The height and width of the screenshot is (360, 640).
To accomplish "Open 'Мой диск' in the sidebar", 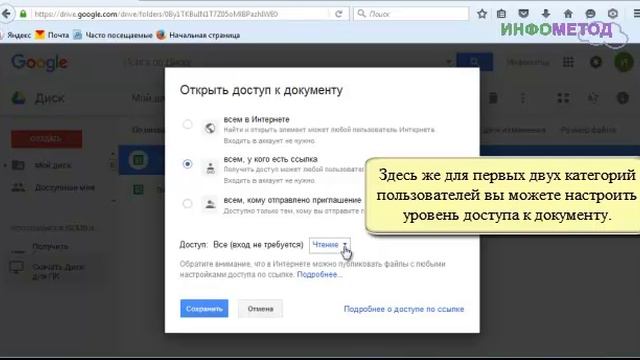I will pyautogui.click(x=41, y=165).
